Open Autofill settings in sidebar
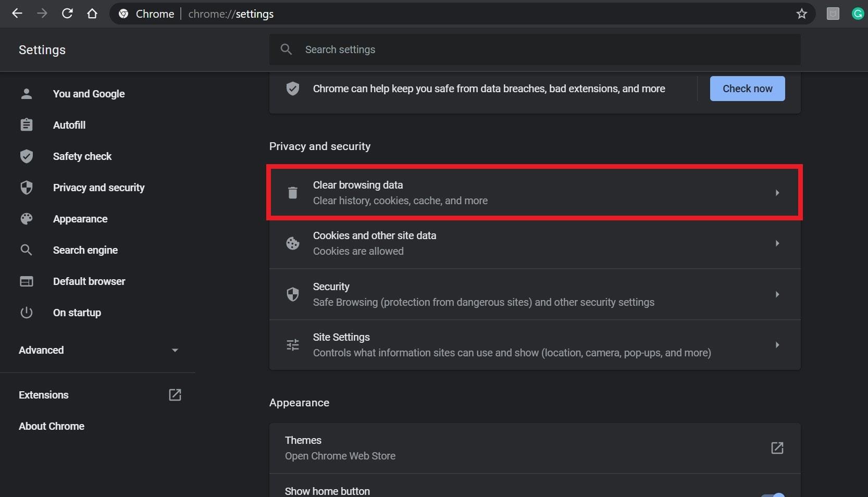The height and width of the screenshot is (497, 868). click(69, 125)
